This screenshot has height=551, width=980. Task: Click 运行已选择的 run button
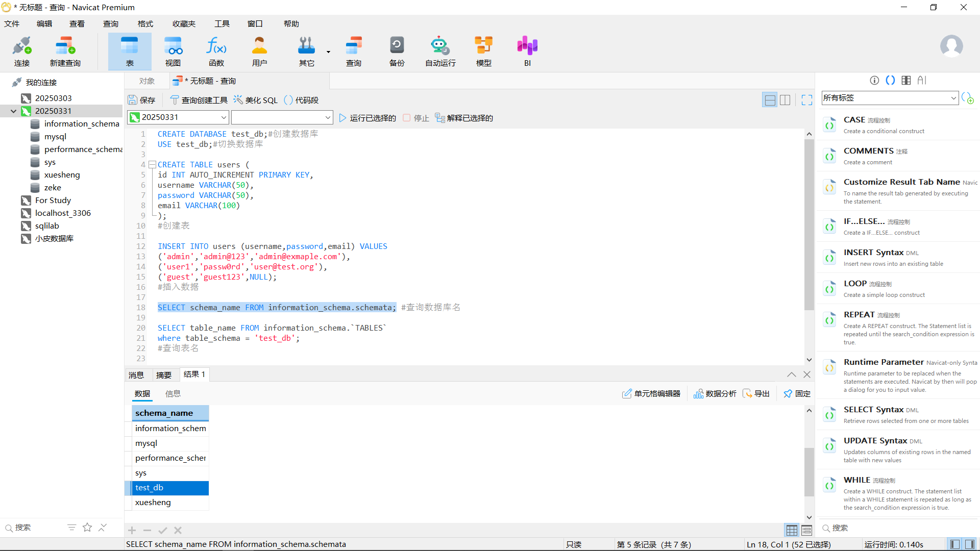367,118
